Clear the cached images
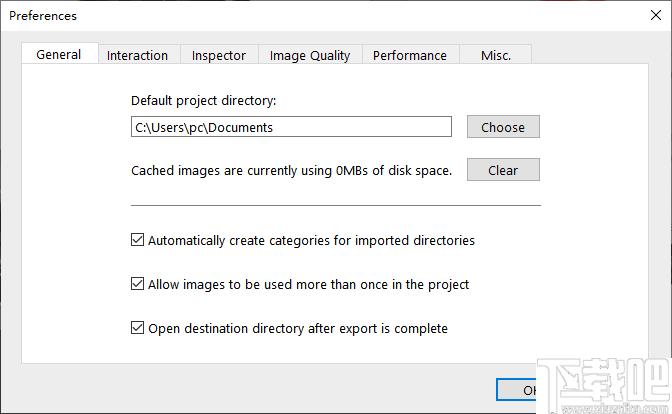The height and width of the screenshot is (414, 672). (x=503, y=170)
